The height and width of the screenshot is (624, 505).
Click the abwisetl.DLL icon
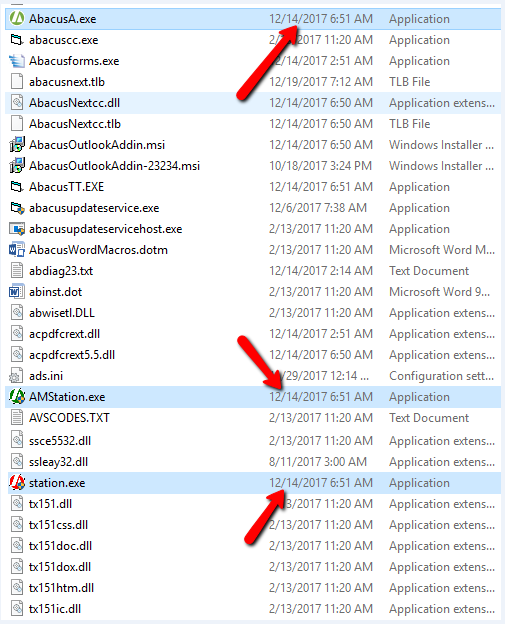17,313
